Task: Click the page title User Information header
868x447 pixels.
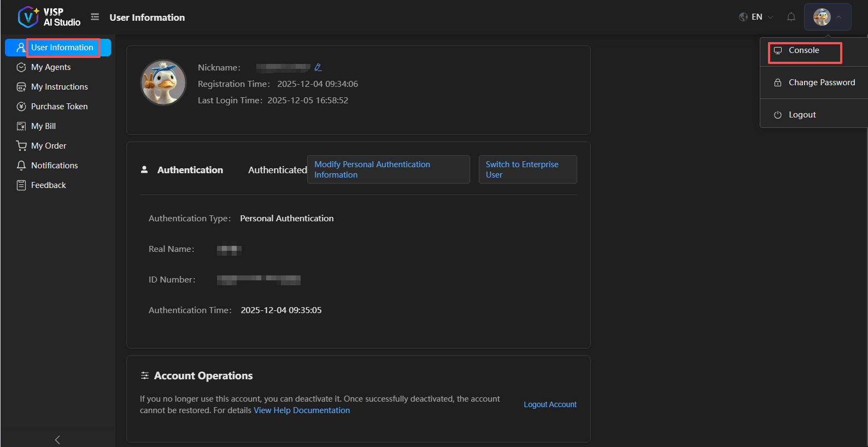Action: pyautogui.click(x=147, y=17)
